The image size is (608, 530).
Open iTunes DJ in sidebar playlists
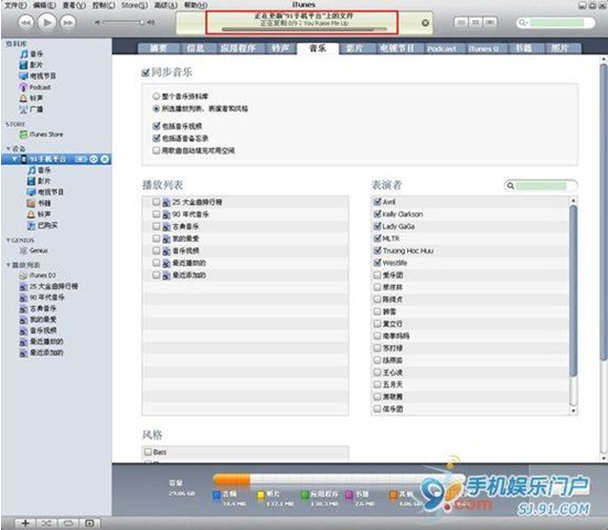(37, 275)
